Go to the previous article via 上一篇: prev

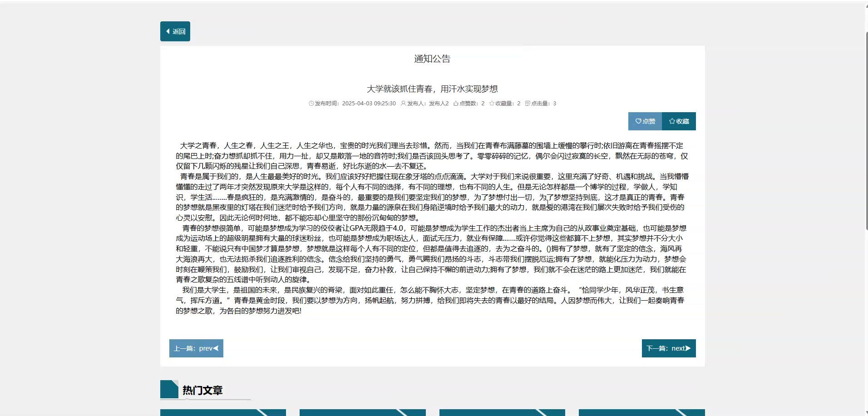point(196,348)
